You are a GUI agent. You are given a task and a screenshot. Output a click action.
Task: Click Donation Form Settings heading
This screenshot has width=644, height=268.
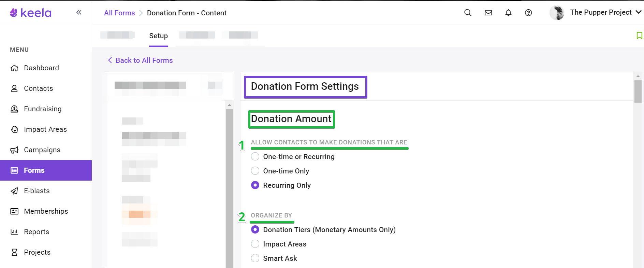(305, 87)
